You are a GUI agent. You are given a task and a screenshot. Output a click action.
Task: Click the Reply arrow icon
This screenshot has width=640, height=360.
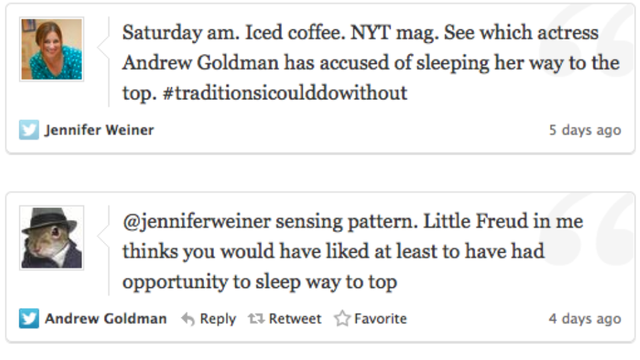[188, 319]
